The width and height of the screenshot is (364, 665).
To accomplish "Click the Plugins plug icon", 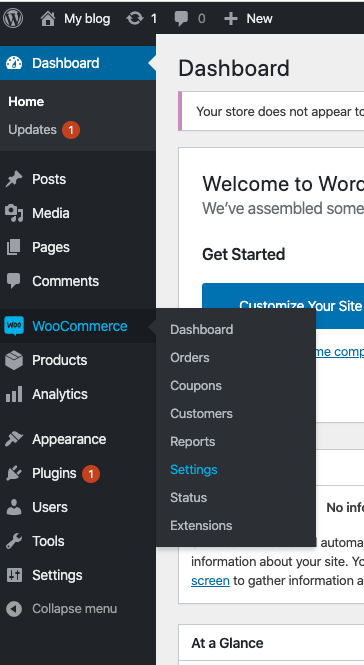I will coord(14,473).
